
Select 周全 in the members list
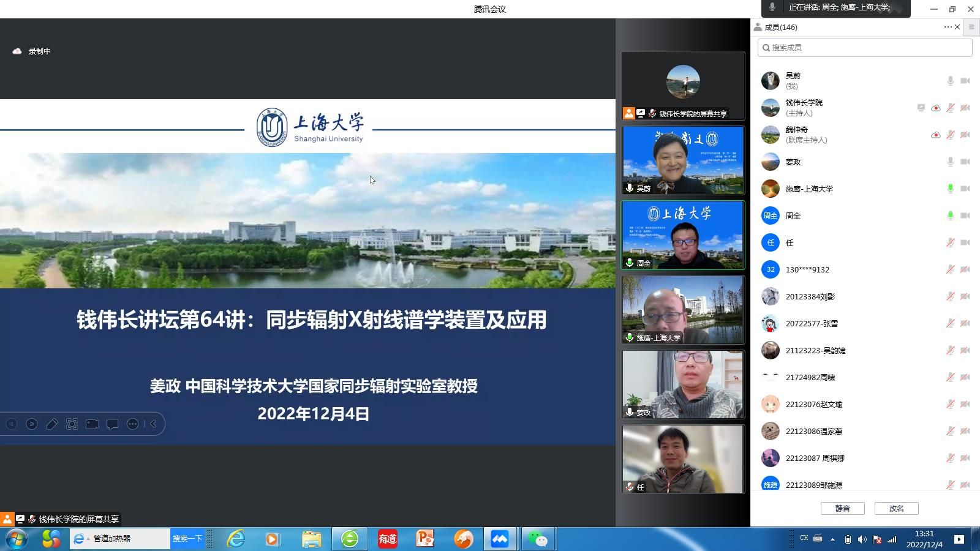793,216
